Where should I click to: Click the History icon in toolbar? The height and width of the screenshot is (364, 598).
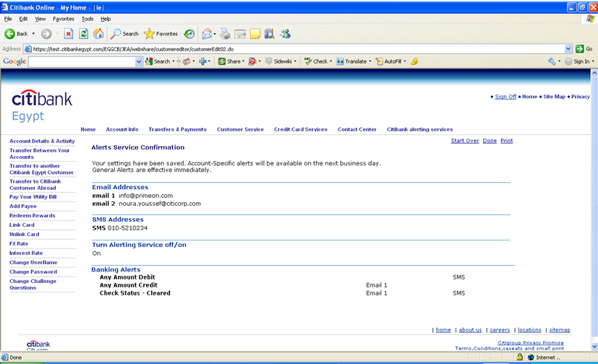click(x=189, y=34)
